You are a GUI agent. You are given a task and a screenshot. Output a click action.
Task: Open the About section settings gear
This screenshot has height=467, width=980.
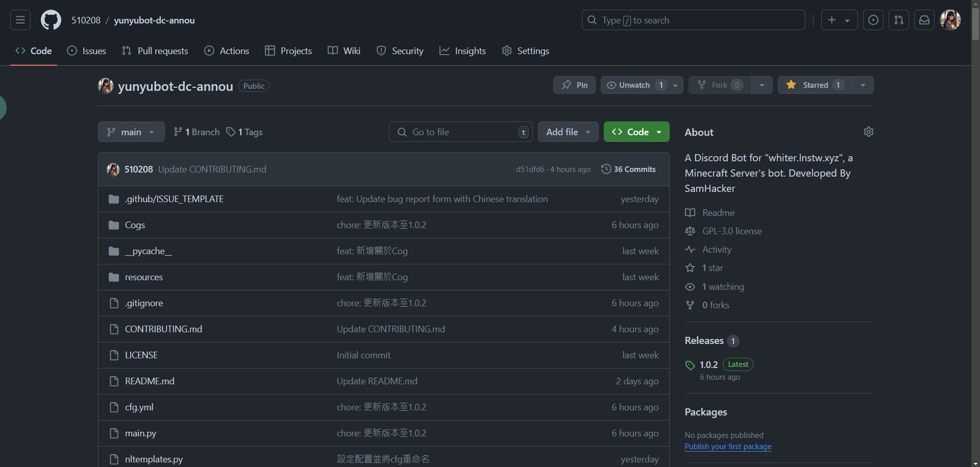click(869, 132)
